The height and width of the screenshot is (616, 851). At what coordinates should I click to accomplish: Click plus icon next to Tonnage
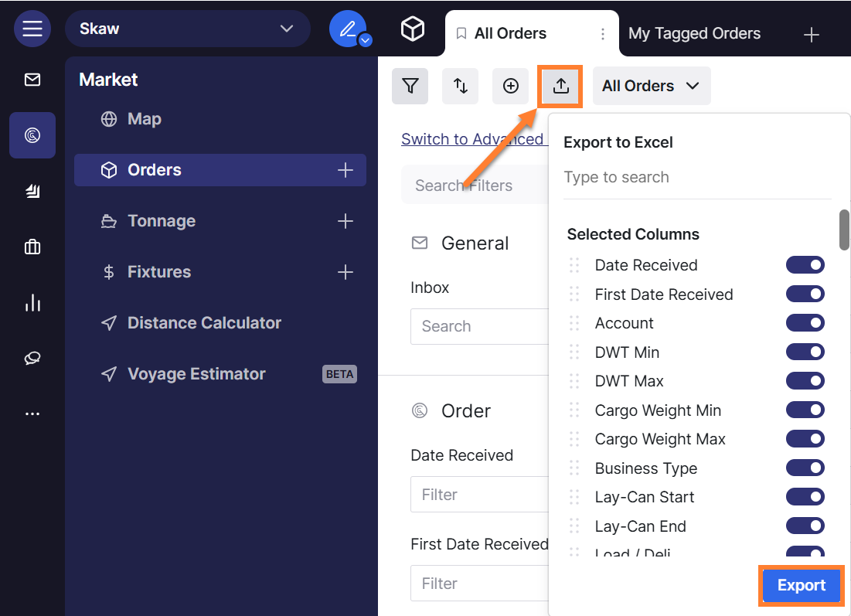click(346, 221)
